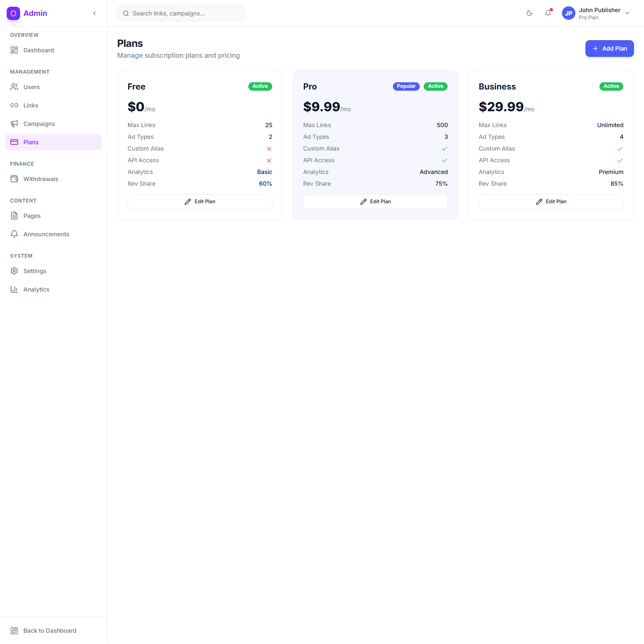Screen dimensions: 644x644
Task: Click the Admin shield logo icon
Action: pos(13,13)
